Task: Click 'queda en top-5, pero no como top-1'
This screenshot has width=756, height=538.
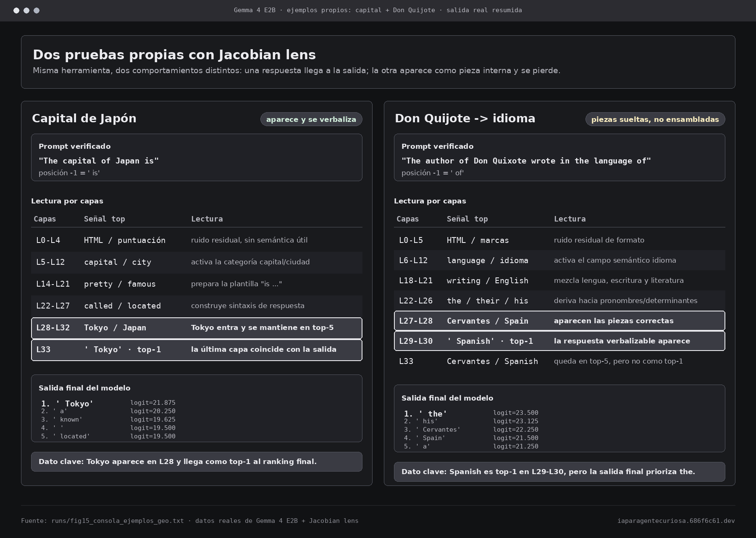Action: [x=618, y=361]
